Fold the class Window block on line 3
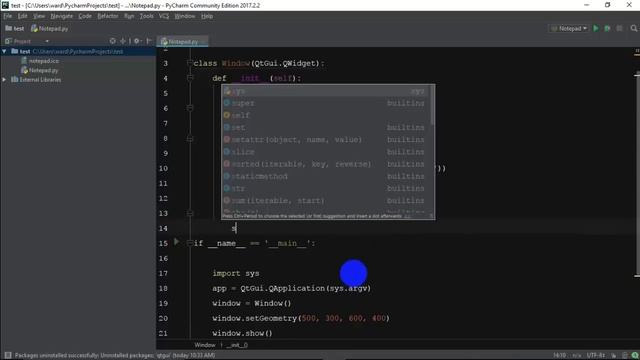 click(x=190, y=63)
